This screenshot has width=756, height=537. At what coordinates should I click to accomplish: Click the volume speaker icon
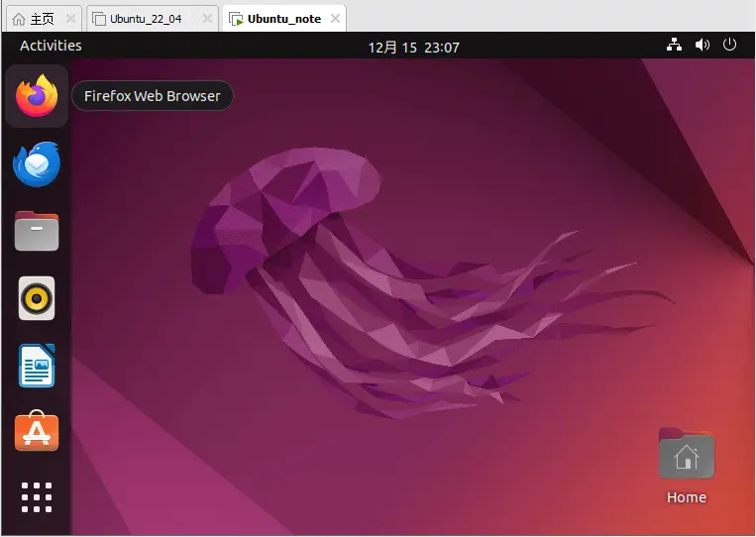tap(702, 45)
